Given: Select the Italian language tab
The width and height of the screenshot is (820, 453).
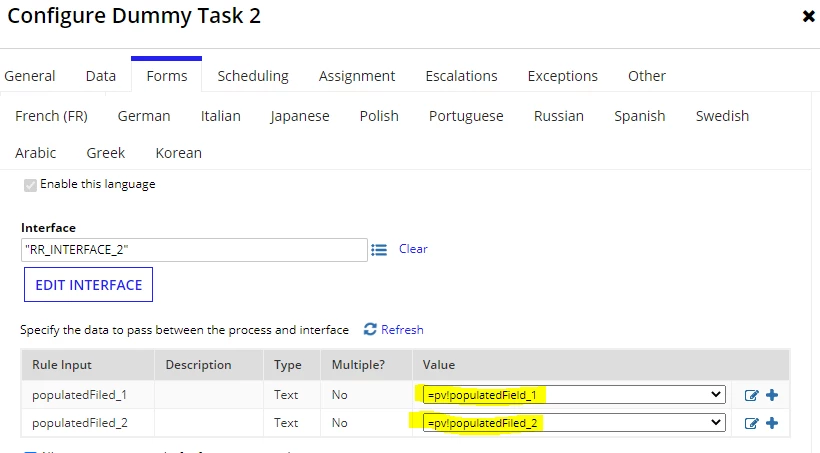Looking at the screenshot, I should [221, 116].
